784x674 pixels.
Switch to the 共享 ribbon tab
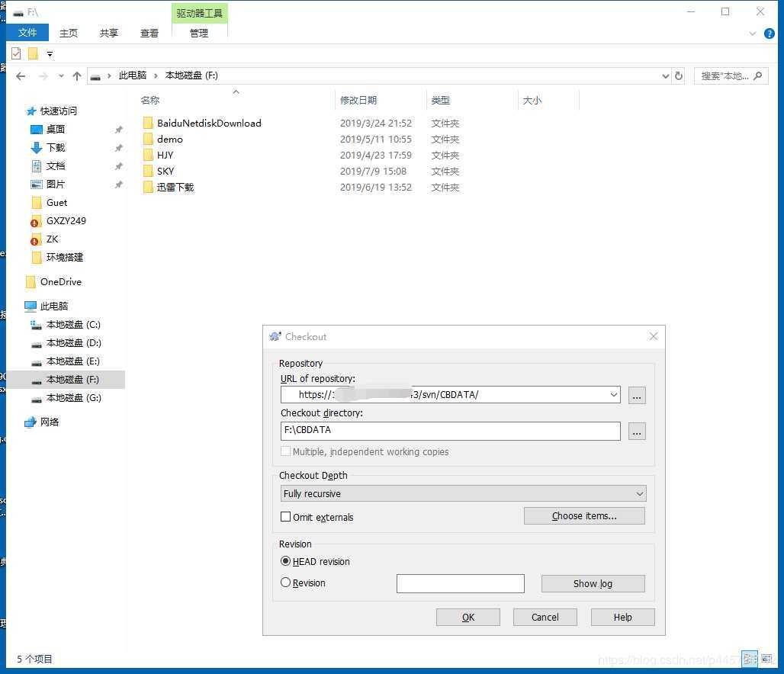(108, 33)
